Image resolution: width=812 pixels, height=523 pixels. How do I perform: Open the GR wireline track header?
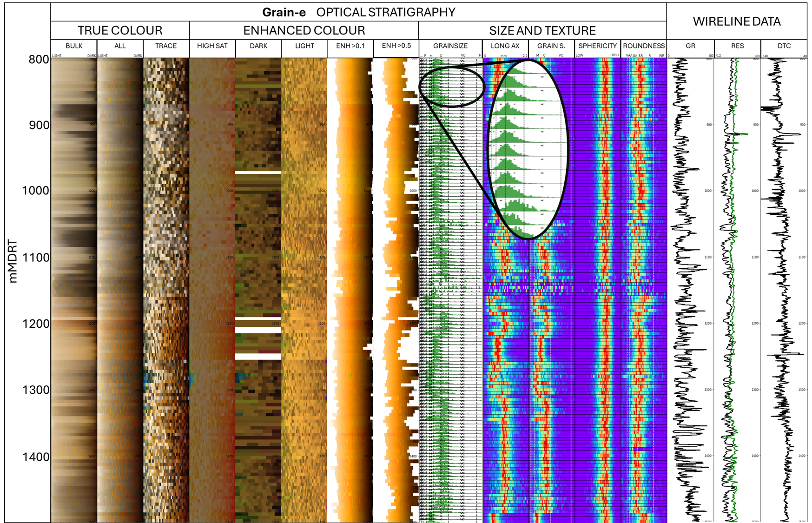(690, 46)
